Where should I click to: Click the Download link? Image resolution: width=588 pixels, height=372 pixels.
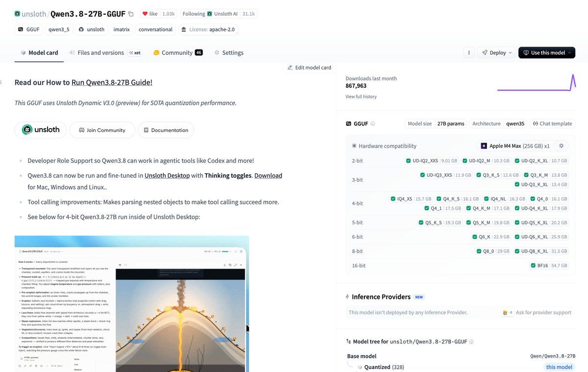[x=268, y=175]
